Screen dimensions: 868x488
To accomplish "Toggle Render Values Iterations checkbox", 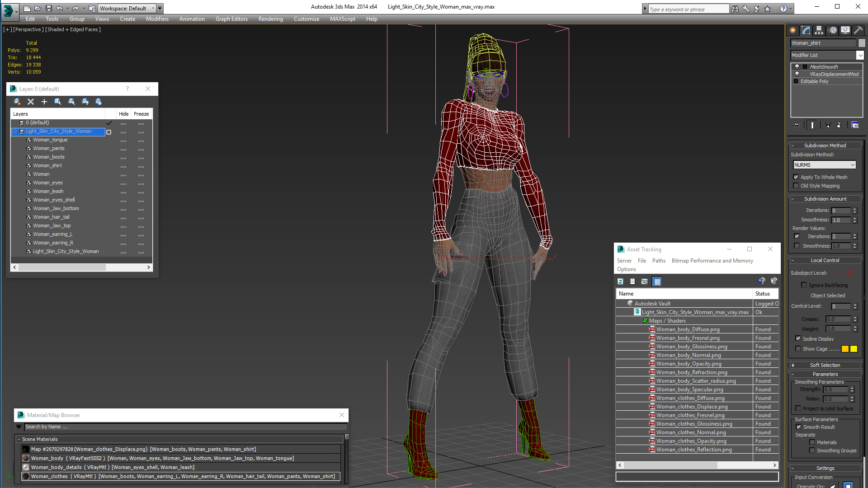I will tap(797, 236).
